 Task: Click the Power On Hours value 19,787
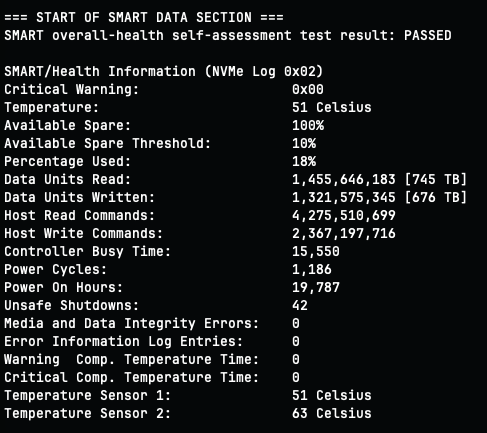(x=316, y=287)
